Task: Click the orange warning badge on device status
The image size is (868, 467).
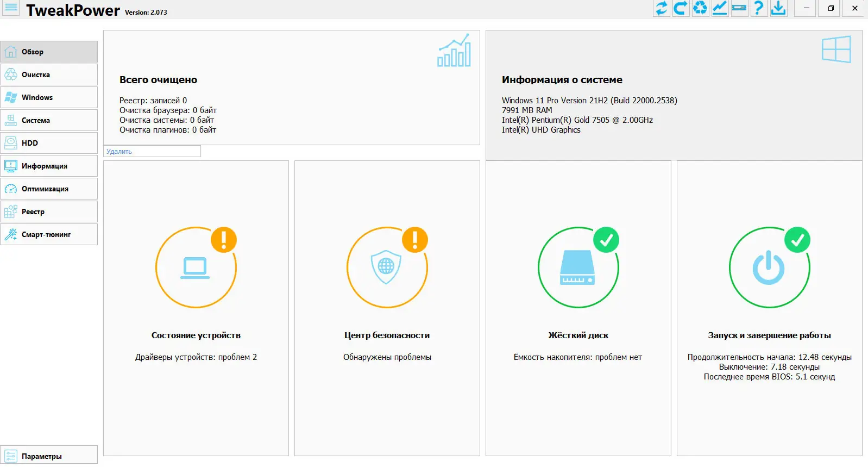Action: coord(224,240)
